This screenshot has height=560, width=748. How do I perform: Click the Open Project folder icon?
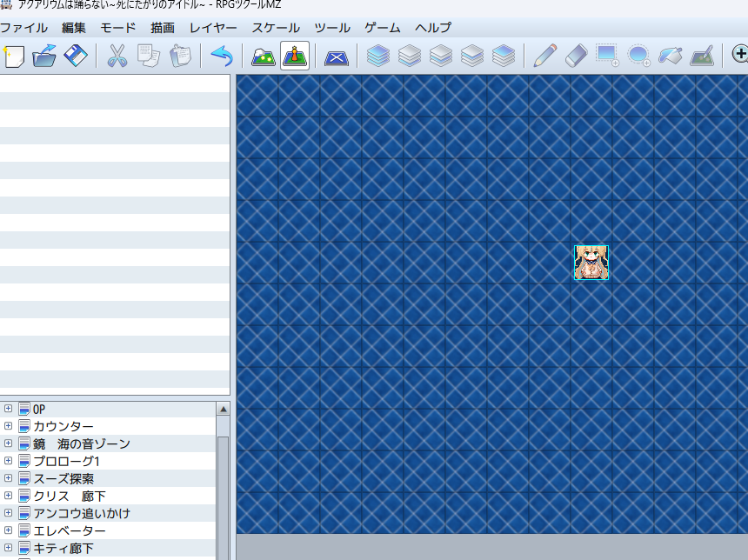[44, 57]
